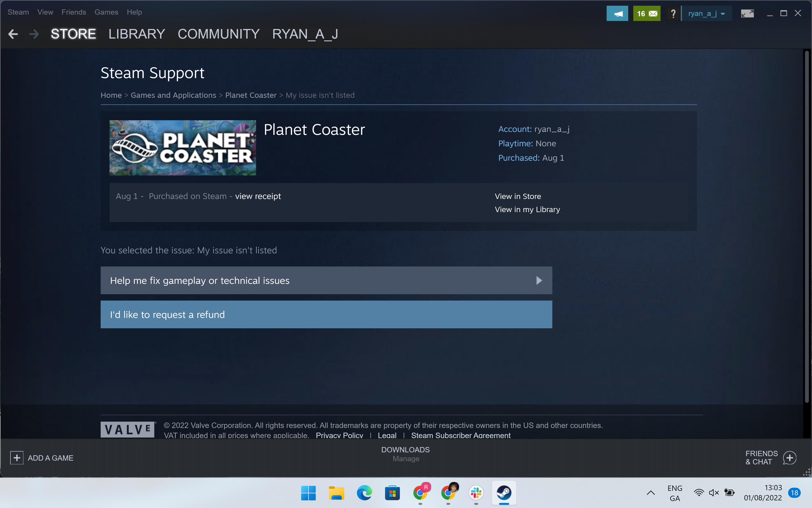Open the Help menu
Screen dimensions: 812x508
(x=134, y=12)
